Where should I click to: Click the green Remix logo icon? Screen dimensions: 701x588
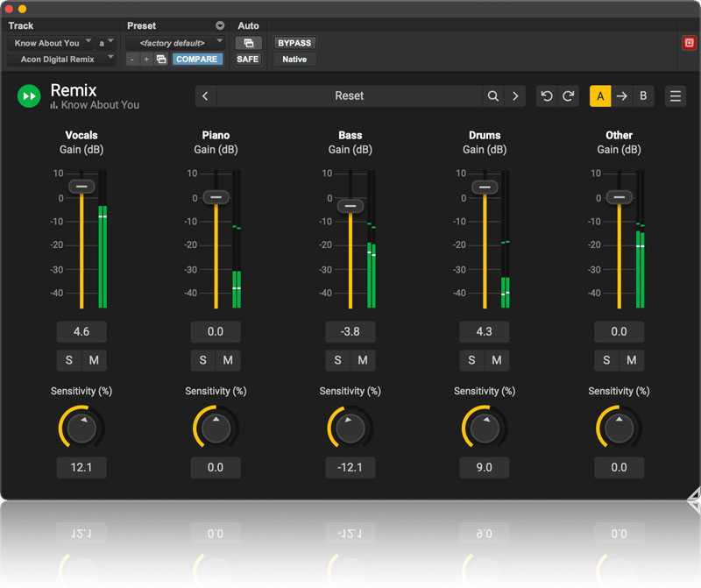[29, 96]
